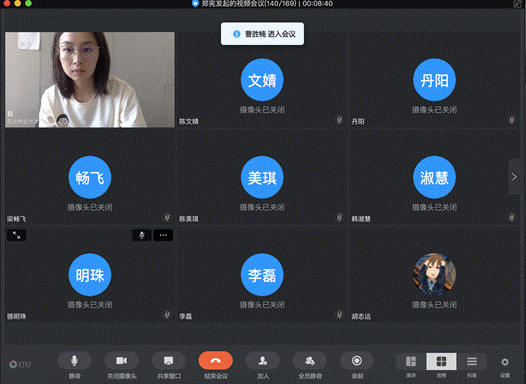Click the DingTalk icon beside the meeting title
Image resolution: width=526 pixels, height=384 pixels.
point(196,4)
